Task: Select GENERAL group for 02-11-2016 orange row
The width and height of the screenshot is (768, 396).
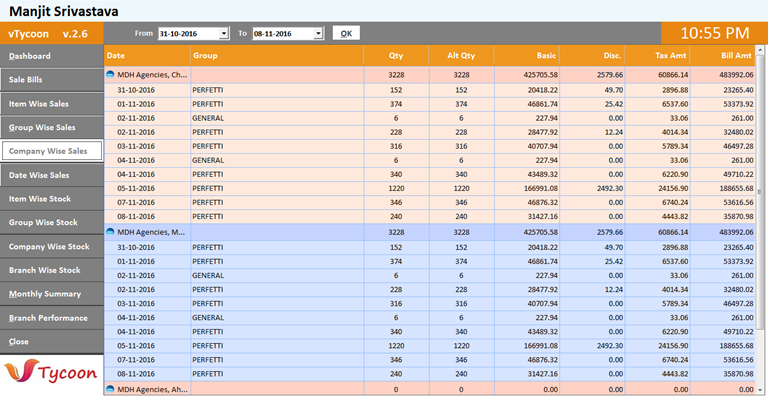Action: pos(277,118)
